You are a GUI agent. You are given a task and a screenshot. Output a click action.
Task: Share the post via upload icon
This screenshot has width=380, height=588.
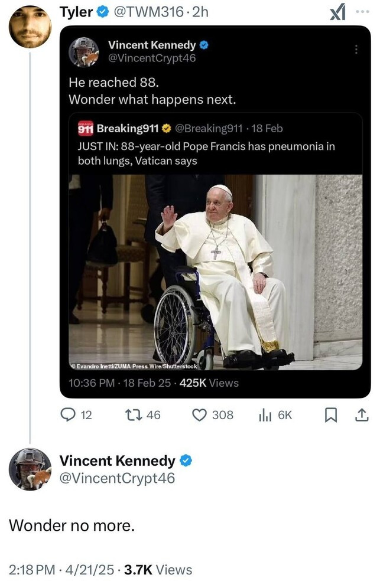[360, 415]
